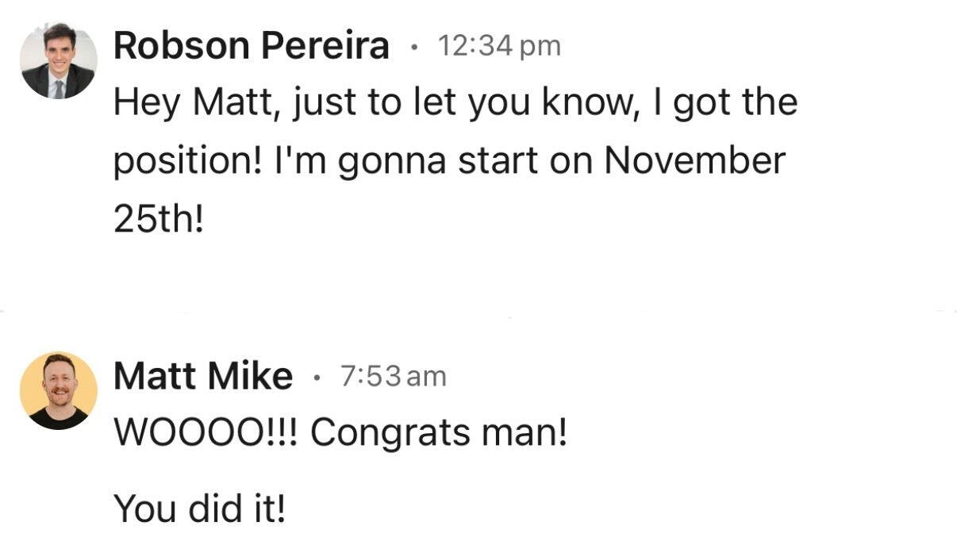This screenshot has width=957, height=560.
Task: Click Matt Mike's yellow avatar
Action: point(59,390)
